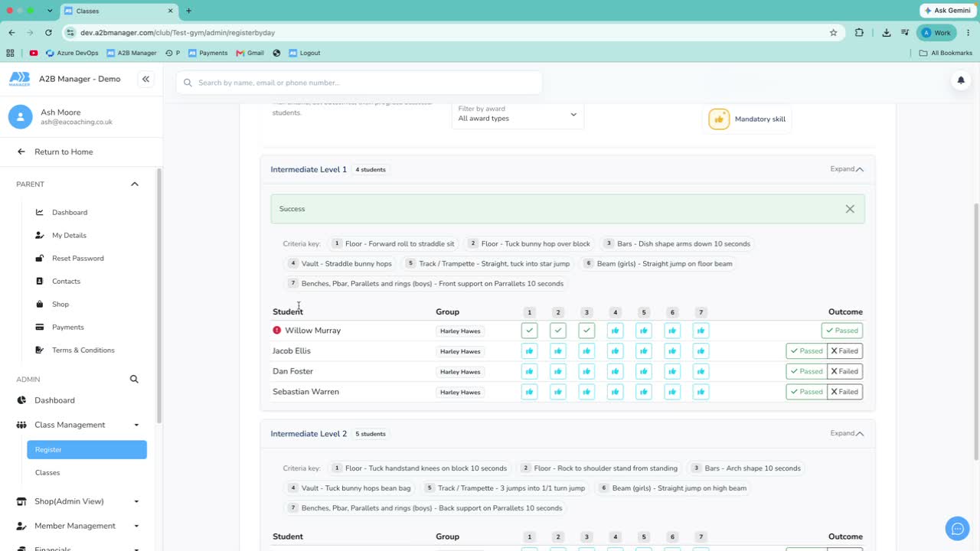
Task: Click Sebastian Warren thumbs-up for criteria 7
Action: [x=701, y=392]
